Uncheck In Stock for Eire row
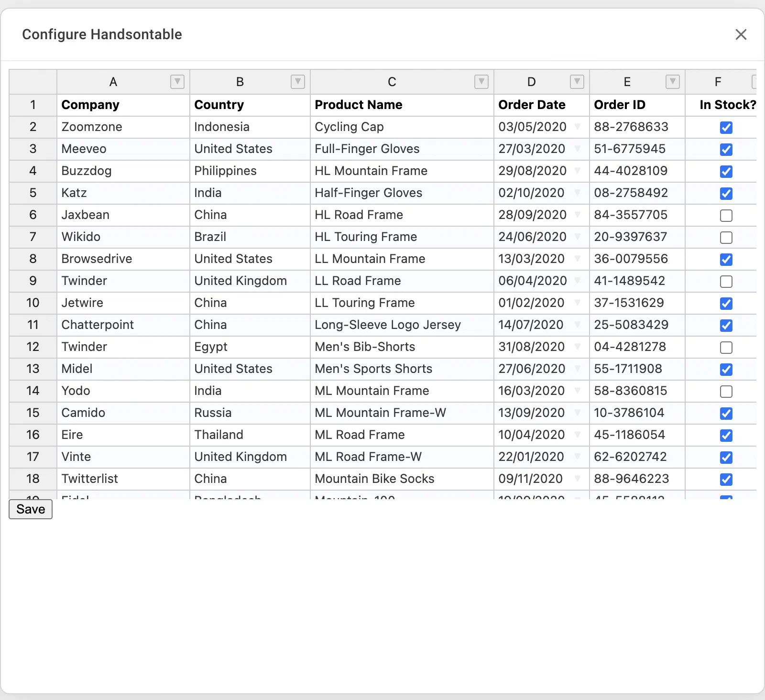The image size is (765, 700). [726, 436]
